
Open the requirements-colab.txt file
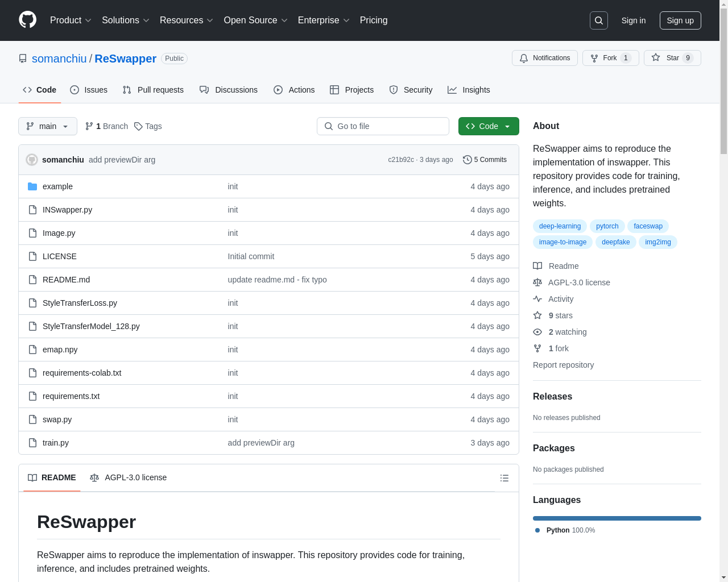pos(82,373)
